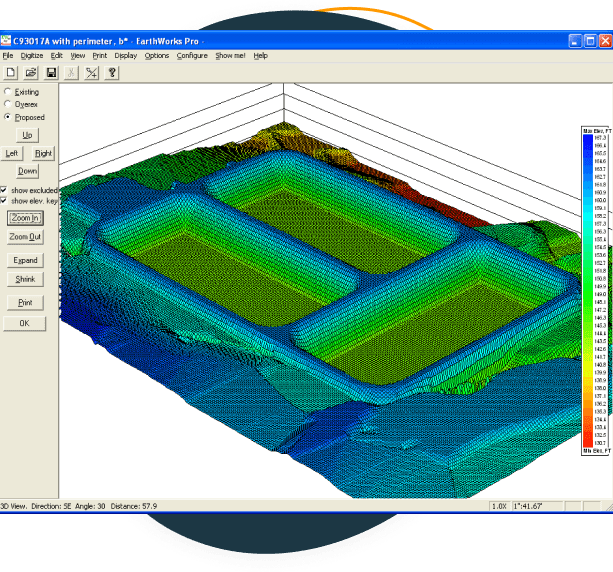
Task: Click the elevation color key legend
Action: click(x=597, y=291)
